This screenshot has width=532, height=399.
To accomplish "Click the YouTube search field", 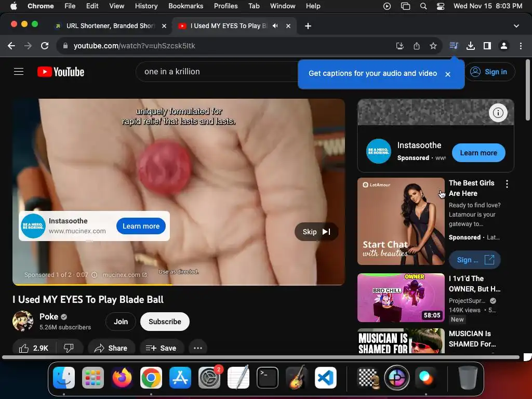I will tap(217, 72).
